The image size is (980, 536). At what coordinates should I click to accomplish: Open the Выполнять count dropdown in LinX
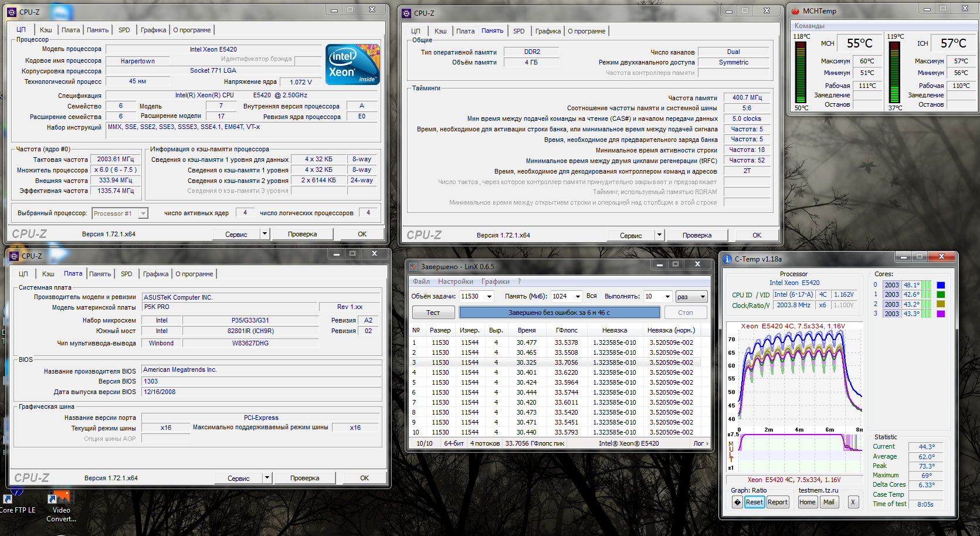click(x=667, y=297)
